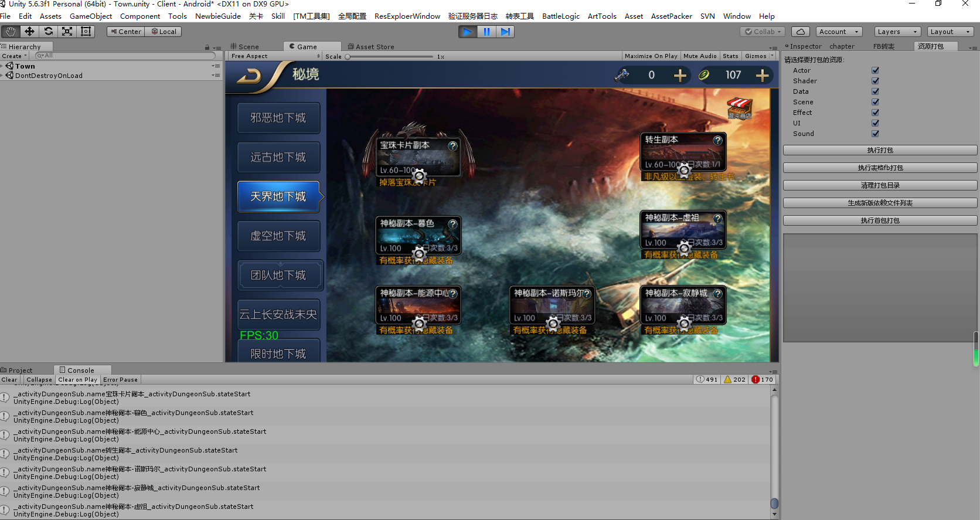Viewport: 980px width, 520px height.
Task: Select the Scale tool
Action: 67,32
